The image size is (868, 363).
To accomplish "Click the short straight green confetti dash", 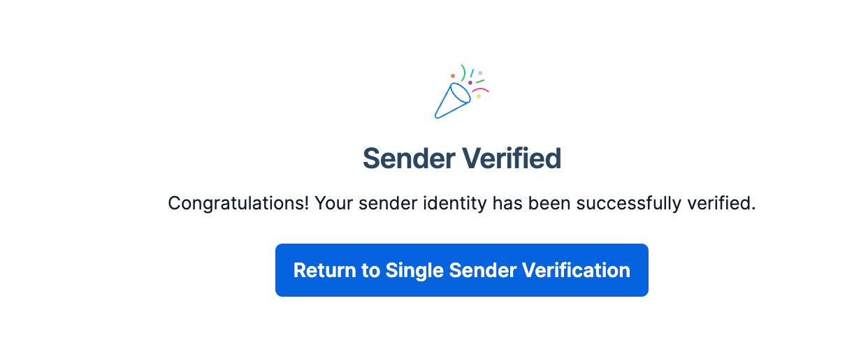I will 480,82.
